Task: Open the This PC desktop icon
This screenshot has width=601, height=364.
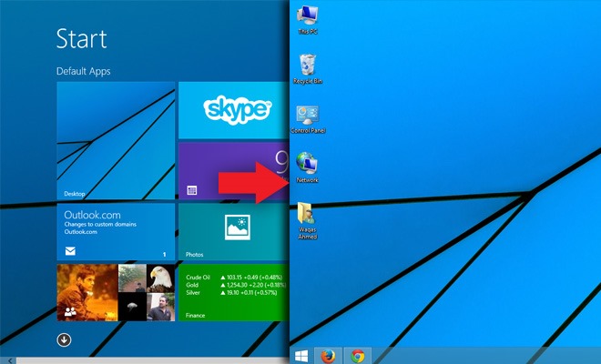Action: (x=308, y=20)
